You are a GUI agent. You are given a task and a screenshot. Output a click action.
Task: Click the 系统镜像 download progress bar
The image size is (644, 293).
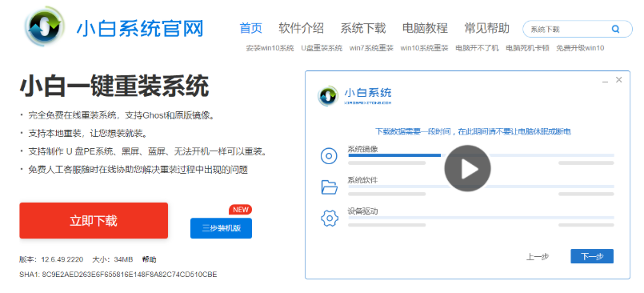tap(481, 155)
